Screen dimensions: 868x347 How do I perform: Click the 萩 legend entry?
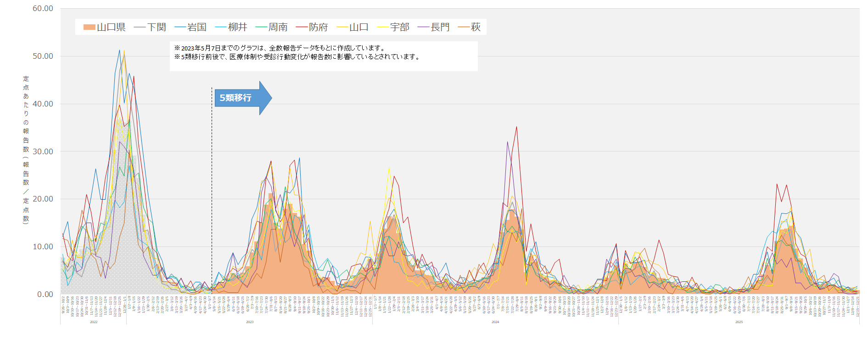click(x=470, y=28)
